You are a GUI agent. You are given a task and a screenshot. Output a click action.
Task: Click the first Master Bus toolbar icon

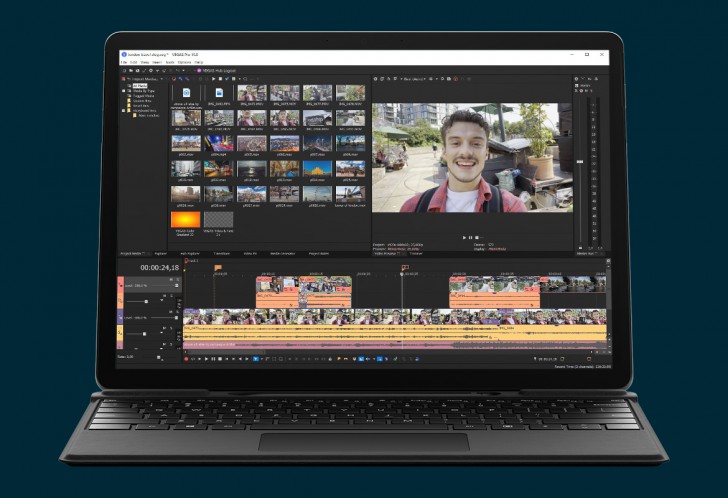pos(576,79)
